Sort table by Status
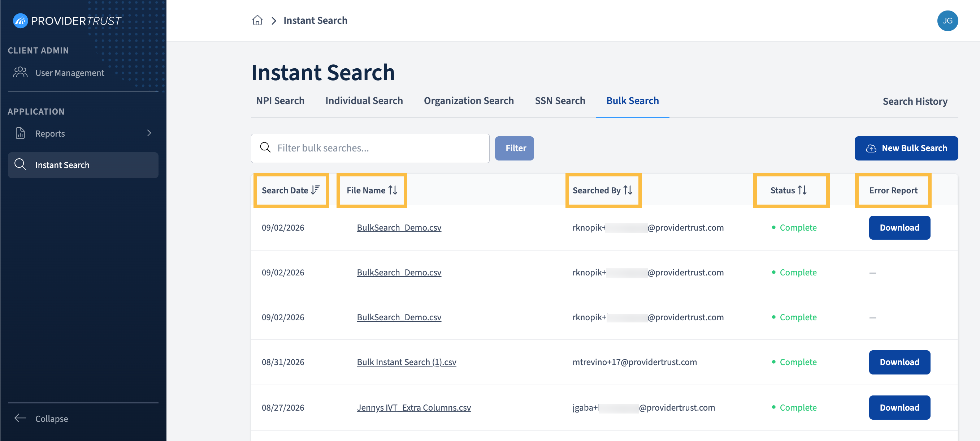 tap(789, 190)
